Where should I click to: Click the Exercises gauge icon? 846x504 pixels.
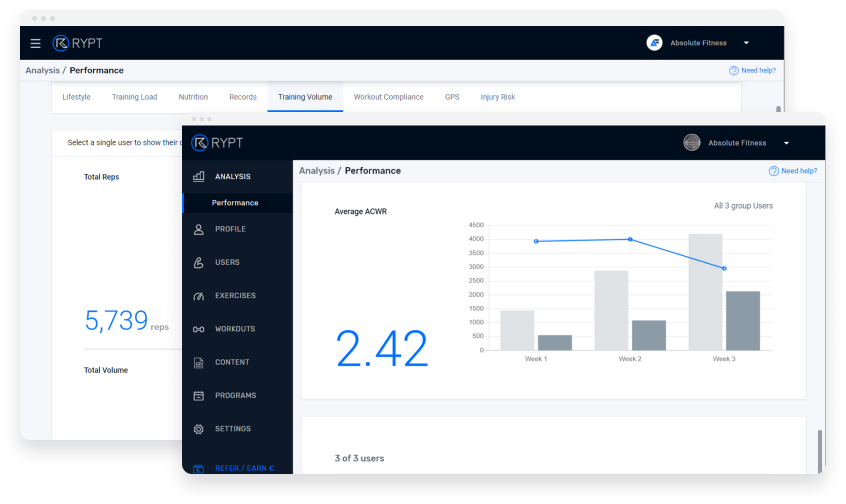click(198, 296)
